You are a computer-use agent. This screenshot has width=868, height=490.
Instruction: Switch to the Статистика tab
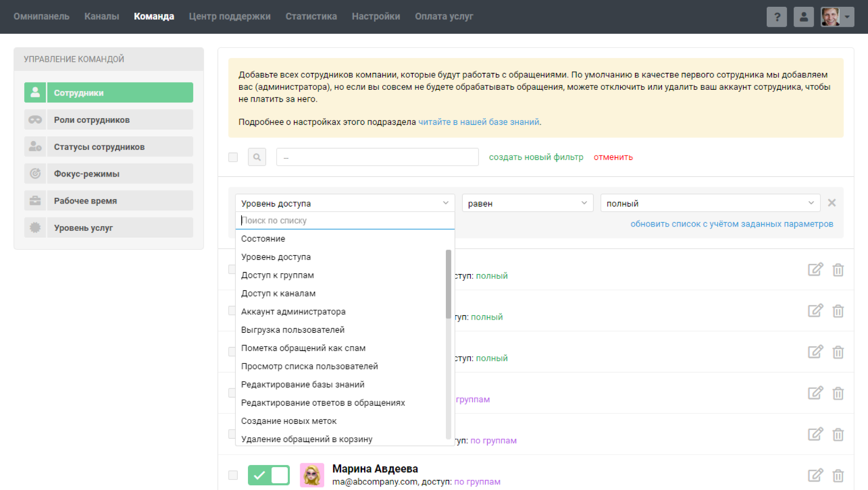click(x=311, y=17)
